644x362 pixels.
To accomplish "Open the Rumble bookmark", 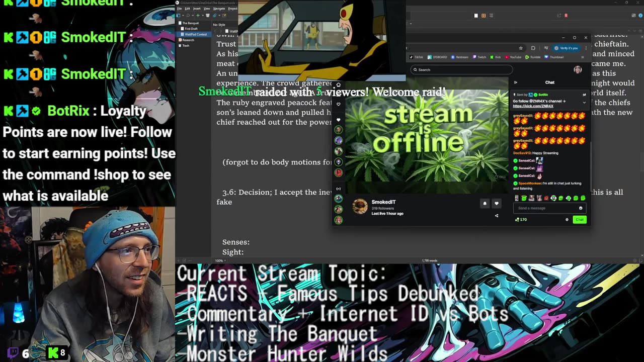I will [x=533, y=57].
